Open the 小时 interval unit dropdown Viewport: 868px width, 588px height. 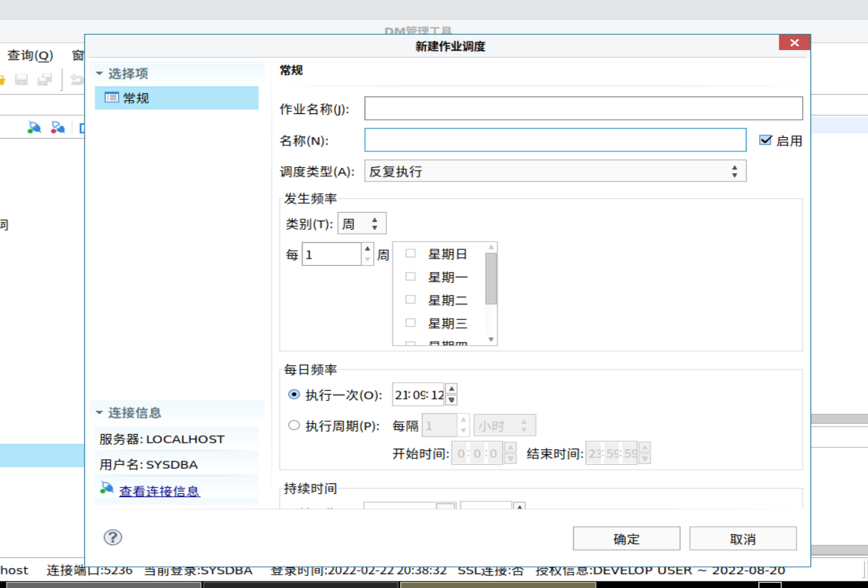(505, 425)
